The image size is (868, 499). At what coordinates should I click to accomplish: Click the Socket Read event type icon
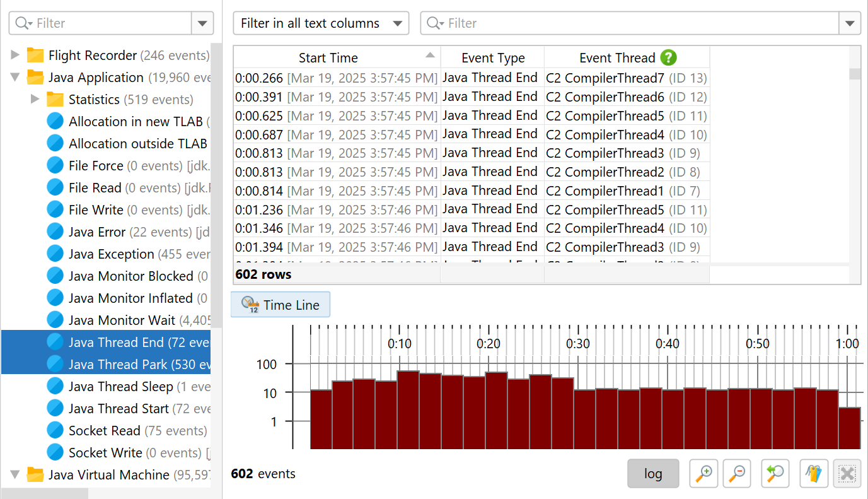(55, 430)
